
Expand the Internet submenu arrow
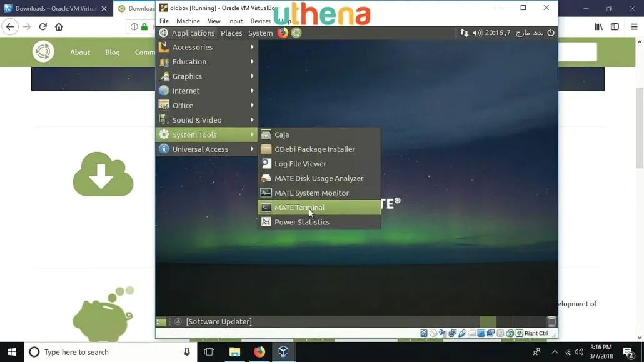pyautogui.click(x=252, y=91)
